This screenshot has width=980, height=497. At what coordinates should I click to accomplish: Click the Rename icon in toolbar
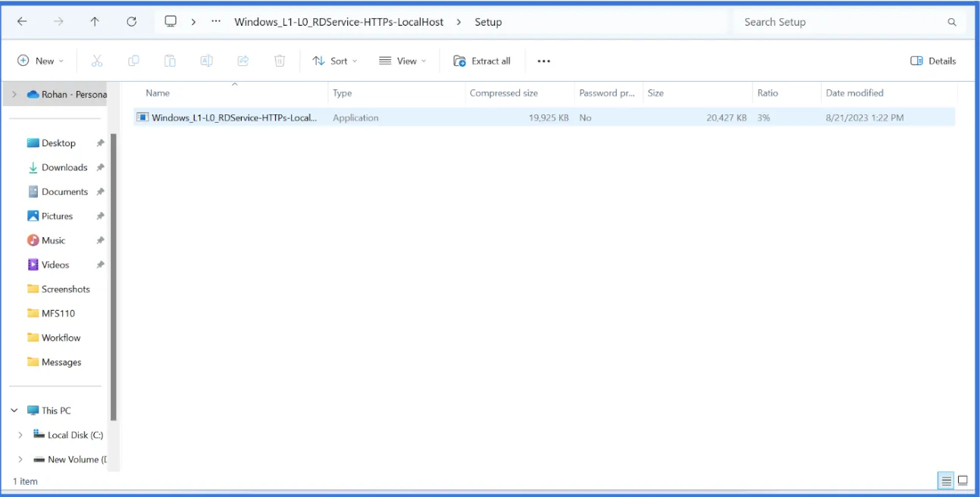206,61
